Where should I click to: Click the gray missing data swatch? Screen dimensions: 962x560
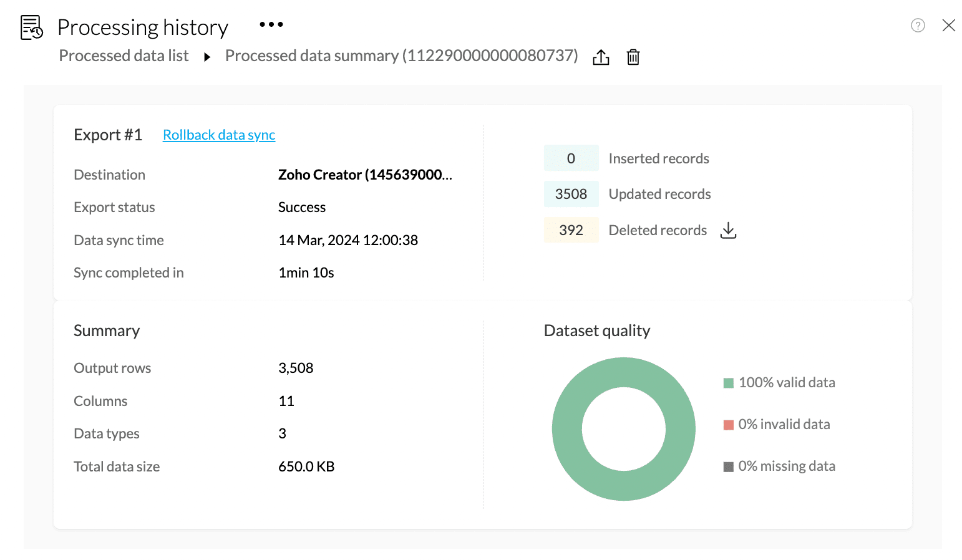728,467
